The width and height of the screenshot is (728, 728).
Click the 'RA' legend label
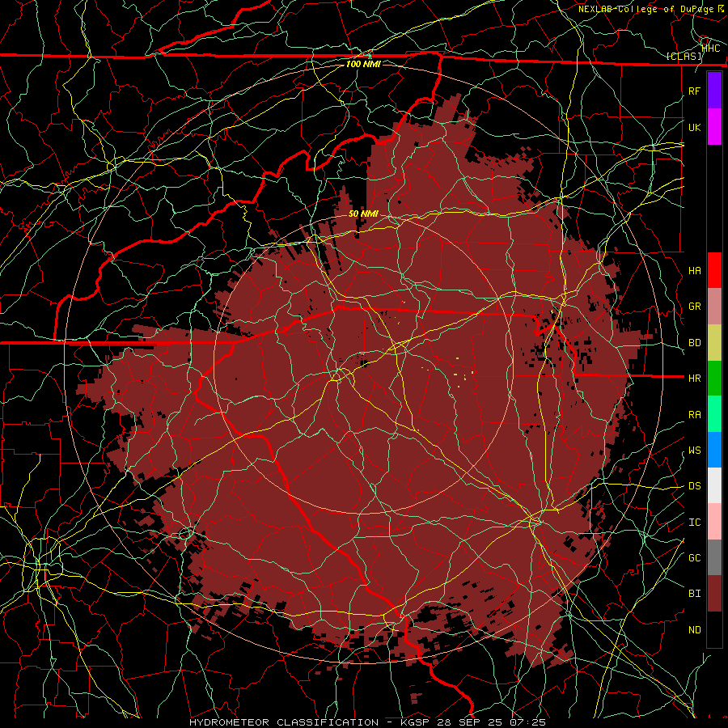click(694, 414)
